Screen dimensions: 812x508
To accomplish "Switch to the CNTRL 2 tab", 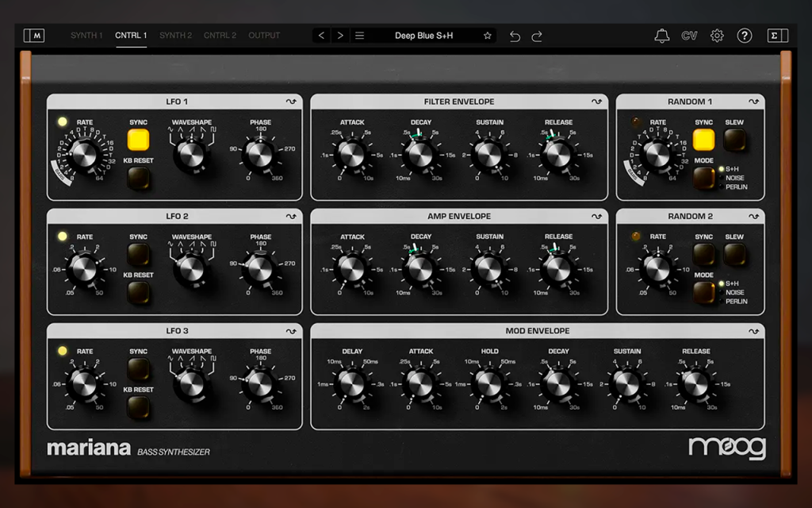I will click(x=220, y=35).
